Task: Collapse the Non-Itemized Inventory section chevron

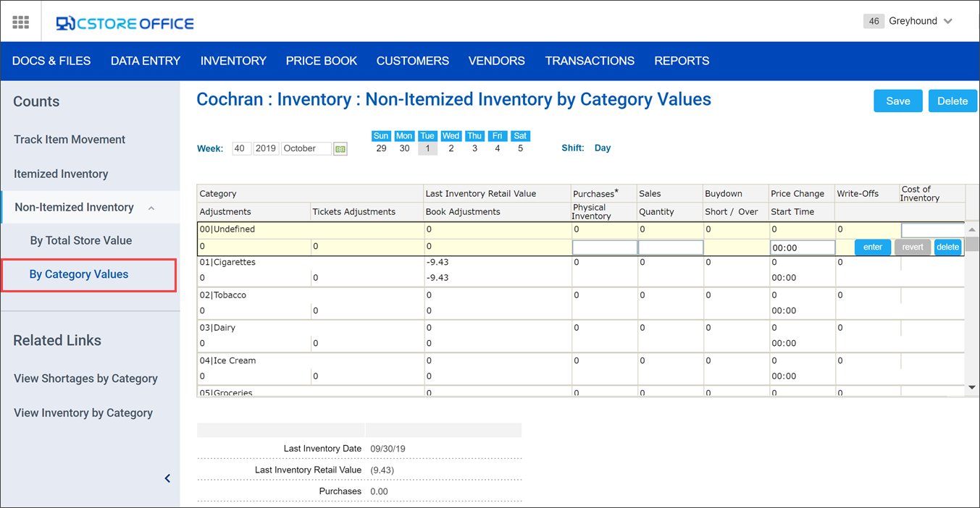Action: click(151, 208)
